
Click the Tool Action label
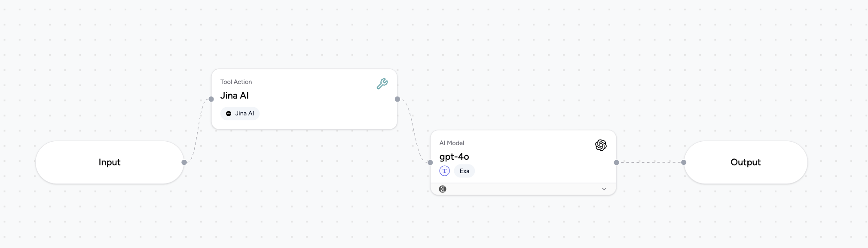[236, 82]
